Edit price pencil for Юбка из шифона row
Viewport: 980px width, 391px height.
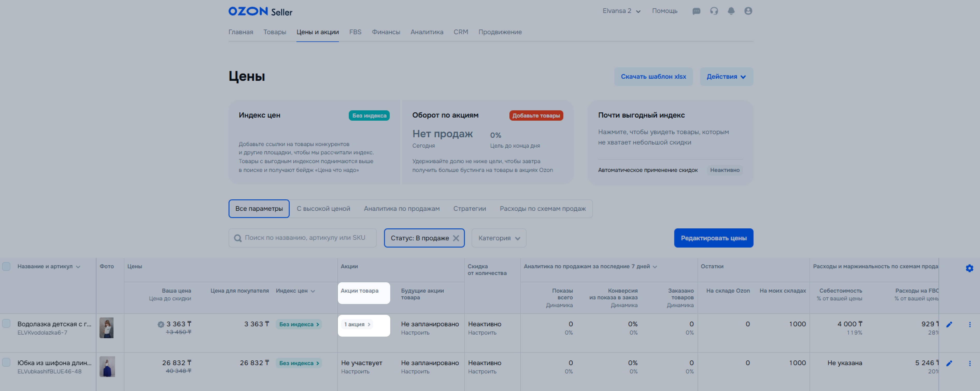point(949,363)
